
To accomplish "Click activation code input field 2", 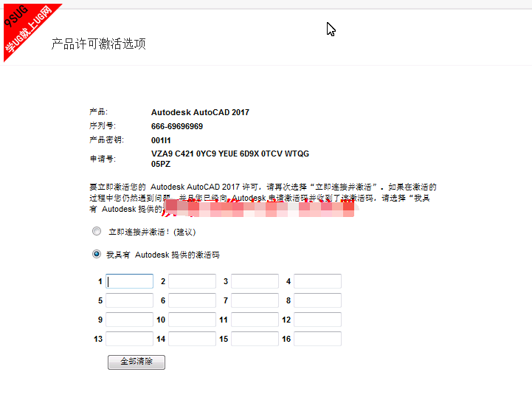I will pos(193,281).
